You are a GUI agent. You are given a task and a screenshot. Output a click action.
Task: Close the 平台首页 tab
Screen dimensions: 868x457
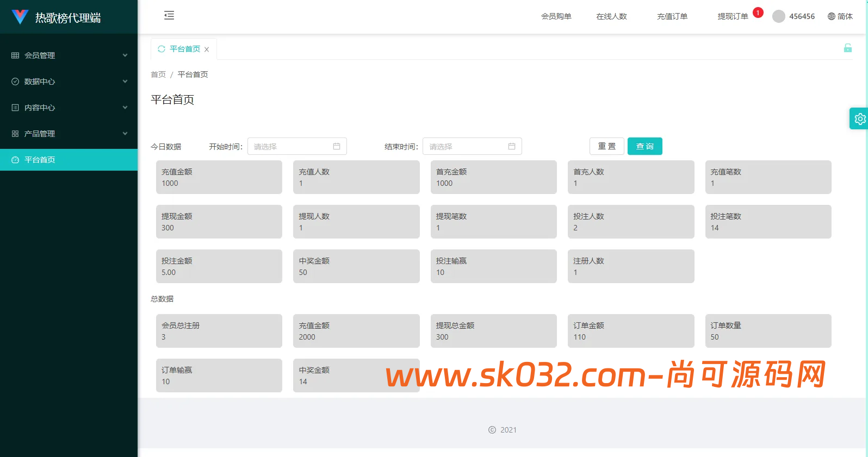(207, 49)
